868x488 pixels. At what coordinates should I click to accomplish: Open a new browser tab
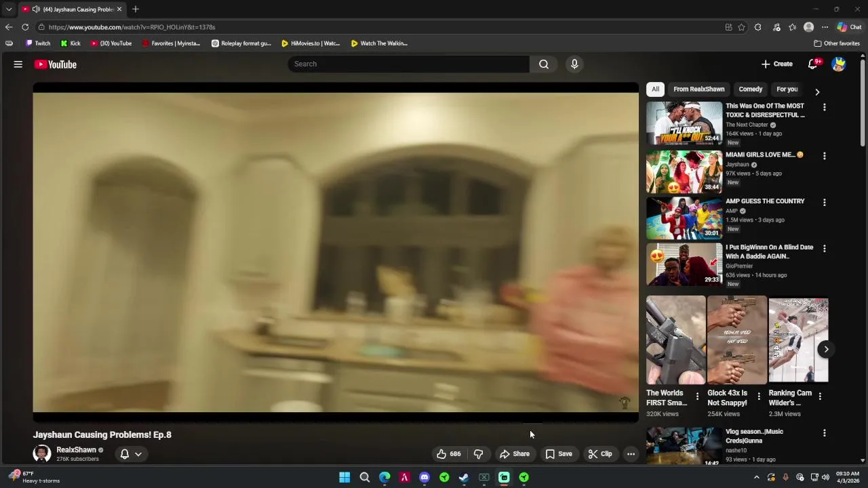tap(136, 9)
